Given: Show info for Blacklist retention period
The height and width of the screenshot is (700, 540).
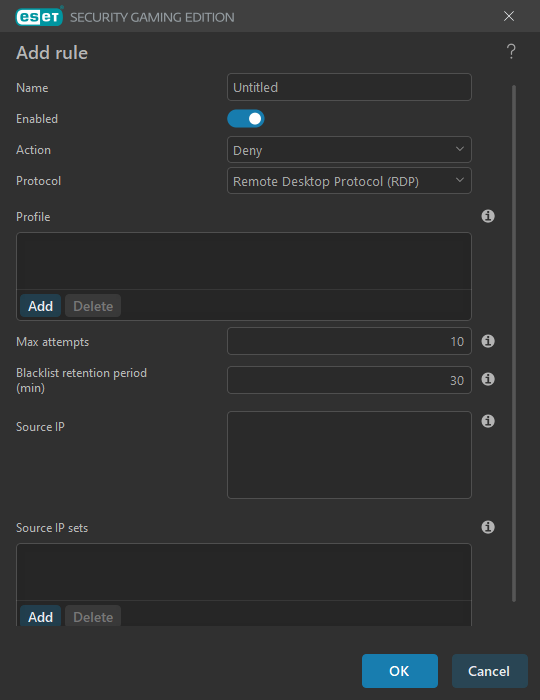Looking at the screenshot, I should (x=488, y=379).
